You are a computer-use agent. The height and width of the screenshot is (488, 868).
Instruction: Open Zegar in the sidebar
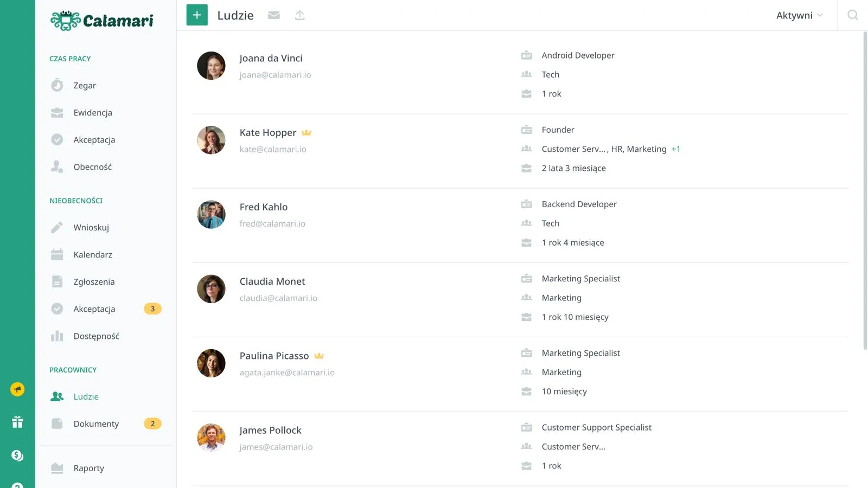click(85, 86)
